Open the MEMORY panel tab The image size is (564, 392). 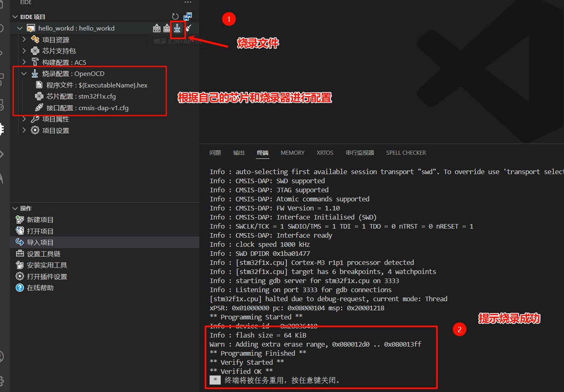[293, 153]
